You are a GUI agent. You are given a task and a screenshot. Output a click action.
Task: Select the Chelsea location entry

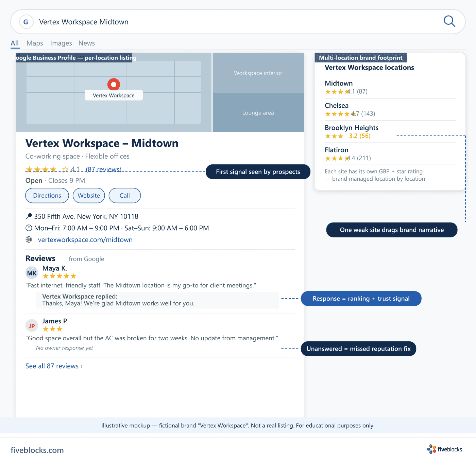pos(390,109)
